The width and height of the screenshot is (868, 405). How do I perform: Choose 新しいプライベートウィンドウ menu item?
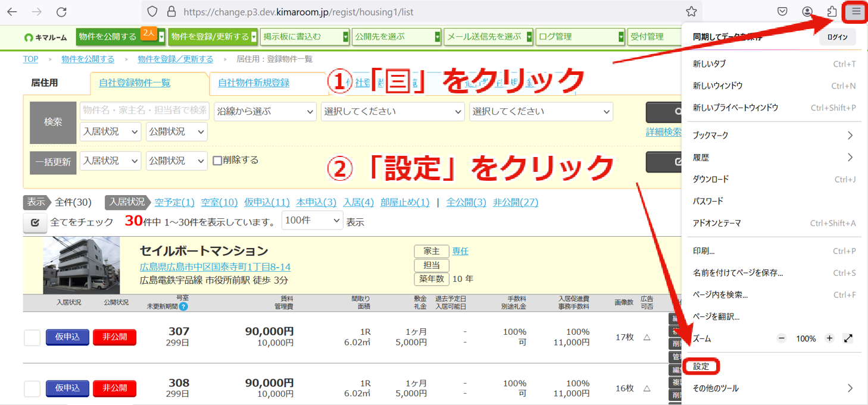pos(774,108)
